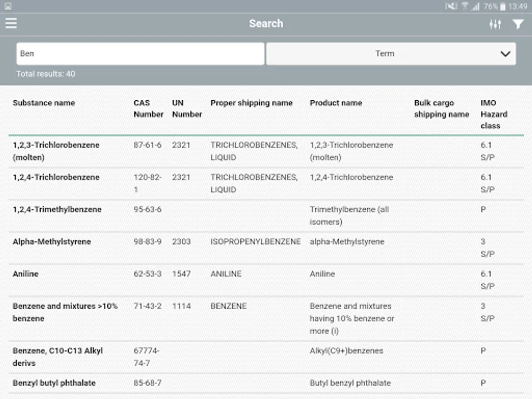
Task: Tap the Wi-Fi signal status icon
Action: click(x=465, y=6)
